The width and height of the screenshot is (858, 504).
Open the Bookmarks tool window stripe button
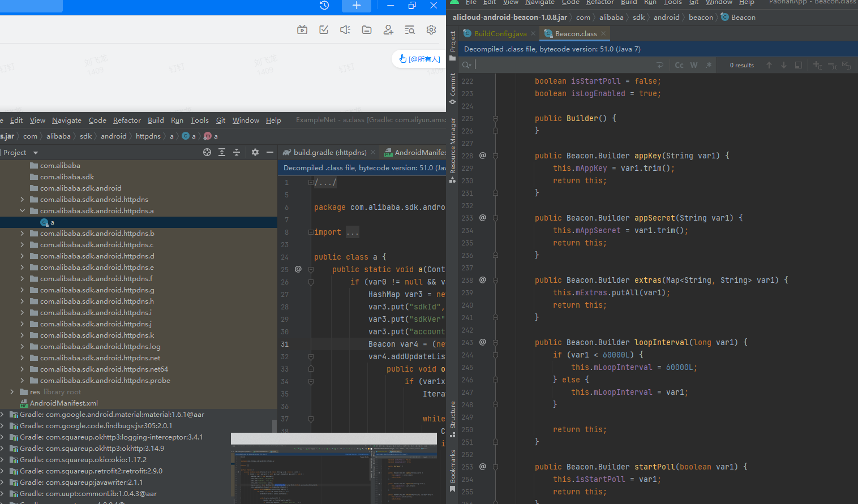[x=453, y=471]
